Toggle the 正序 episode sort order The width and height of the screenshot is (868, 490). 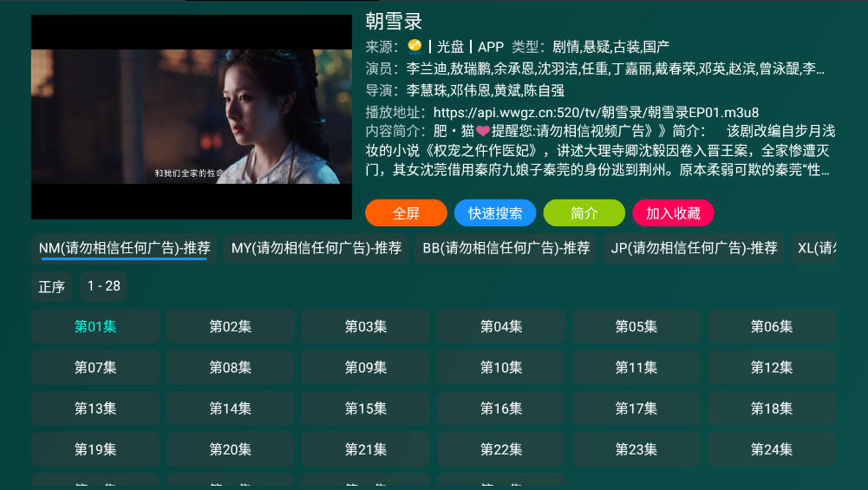click(x=51, y=287)
